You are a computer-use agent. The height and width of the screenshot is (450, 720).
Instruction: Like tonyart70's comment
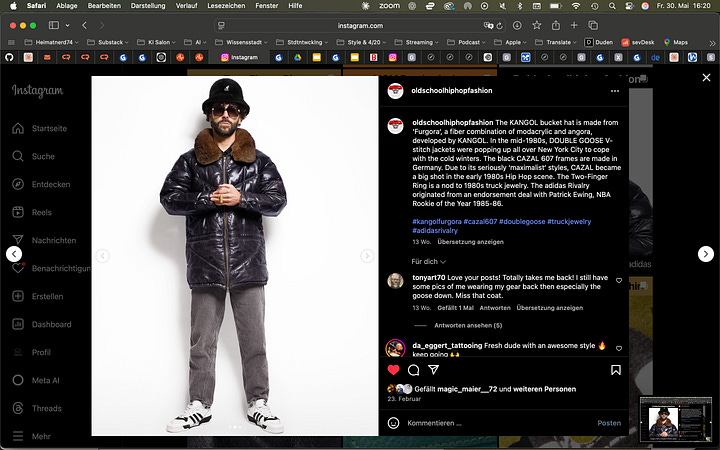619,281
